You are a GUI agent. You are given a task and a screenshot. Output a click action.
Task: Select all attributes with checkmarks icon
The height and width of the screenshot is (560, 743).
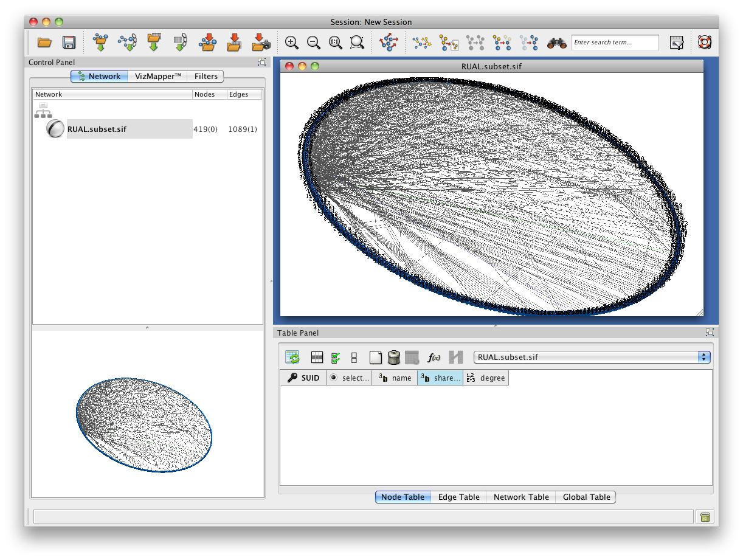point(336,358)
